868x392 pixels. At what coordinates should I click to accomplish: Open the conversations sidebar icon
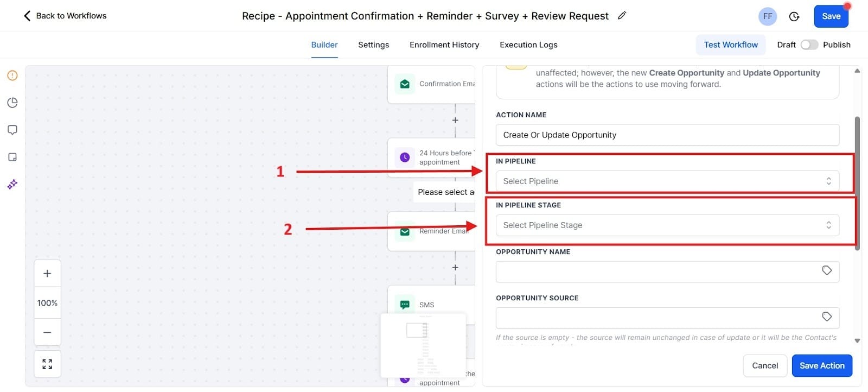tap(12, 130)
